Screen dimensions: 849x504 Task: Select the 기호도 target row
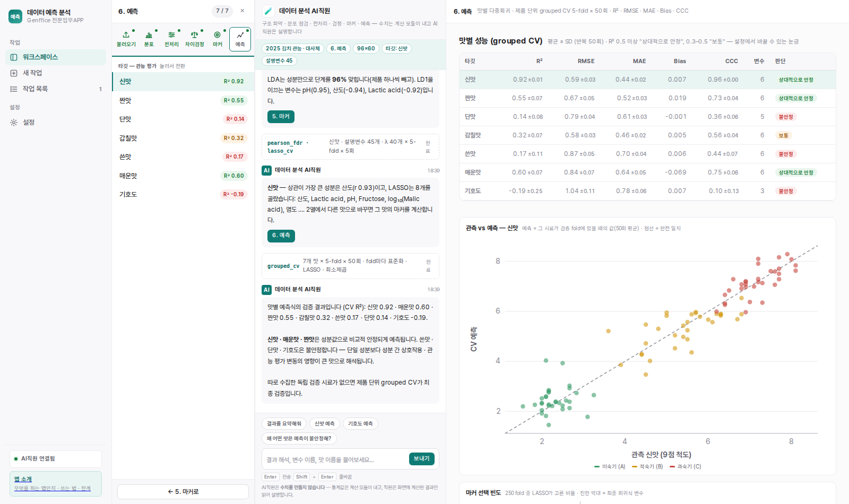[183, 194]
